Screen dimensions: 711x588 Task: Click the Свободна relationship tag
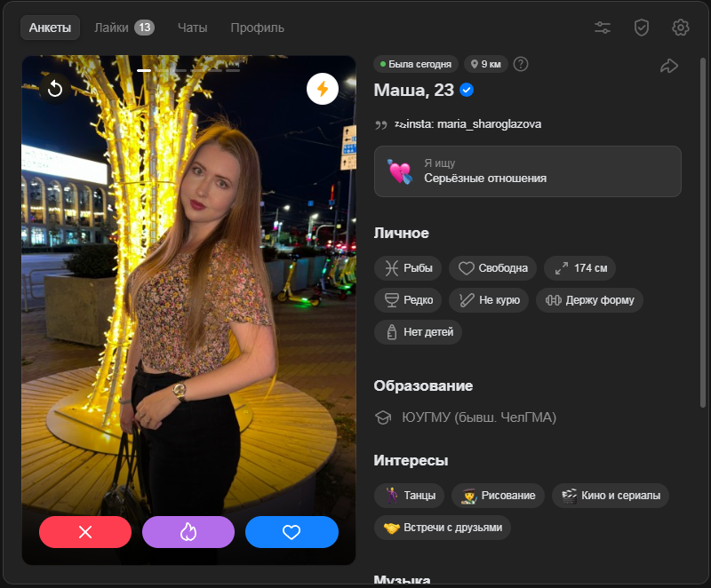tap(492, 268)
